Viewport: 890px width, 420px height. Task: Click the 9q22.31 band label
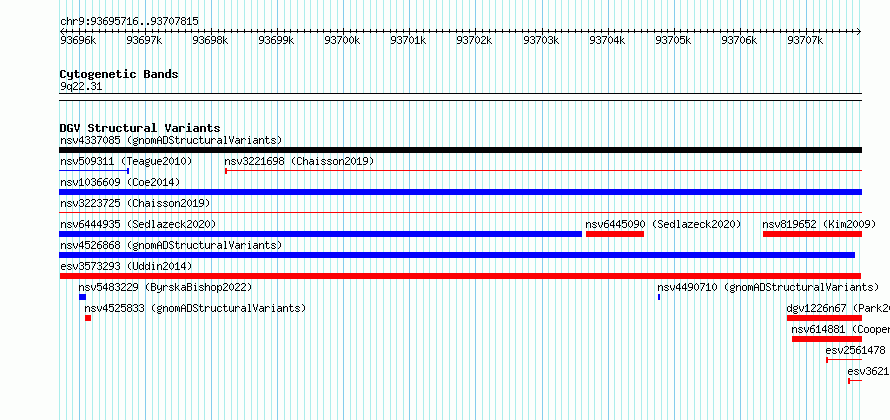(x=81, y=86)
